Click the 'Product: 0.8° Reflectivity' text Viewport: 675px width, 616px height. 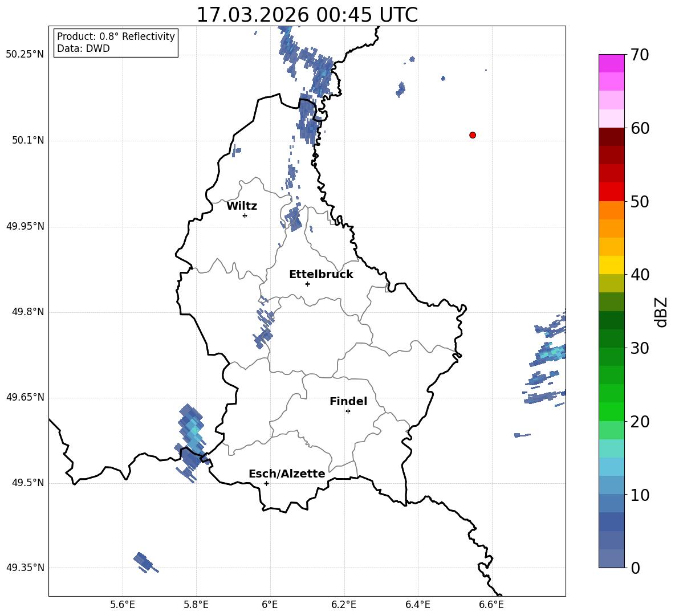[x=116, y=36]
